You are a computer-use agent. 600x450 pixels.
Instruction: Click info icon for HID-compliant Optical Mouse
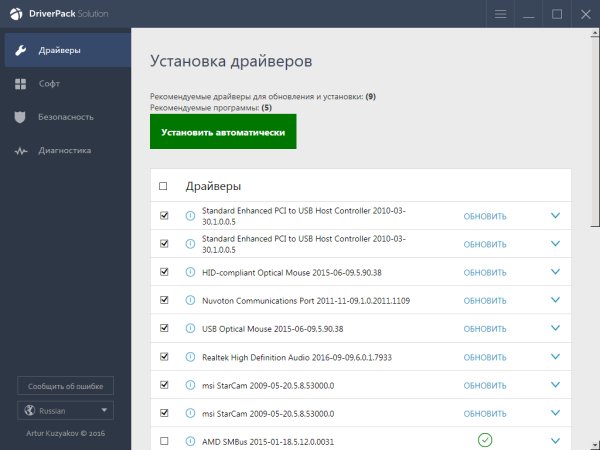pos(190,272)
